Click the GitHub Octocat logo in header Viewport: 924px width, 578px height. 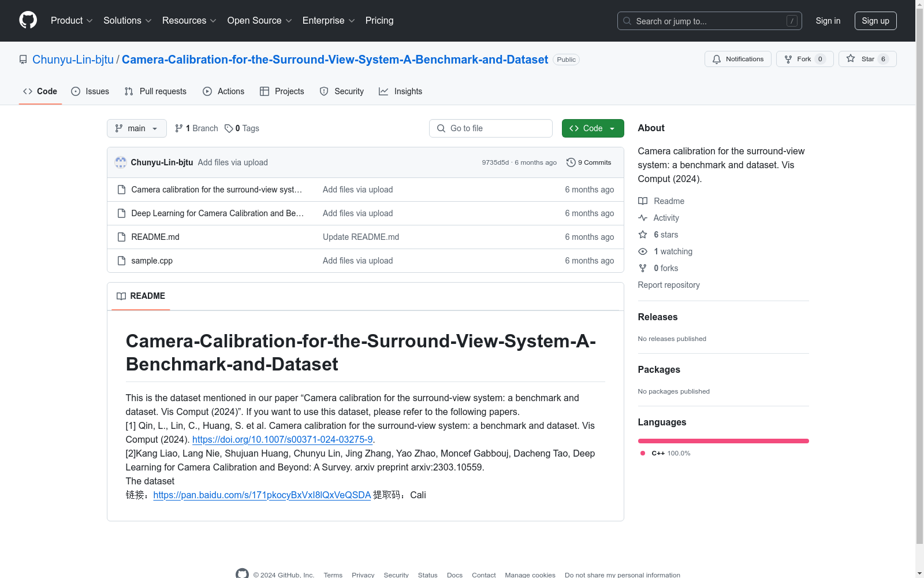tap(28, 20)
